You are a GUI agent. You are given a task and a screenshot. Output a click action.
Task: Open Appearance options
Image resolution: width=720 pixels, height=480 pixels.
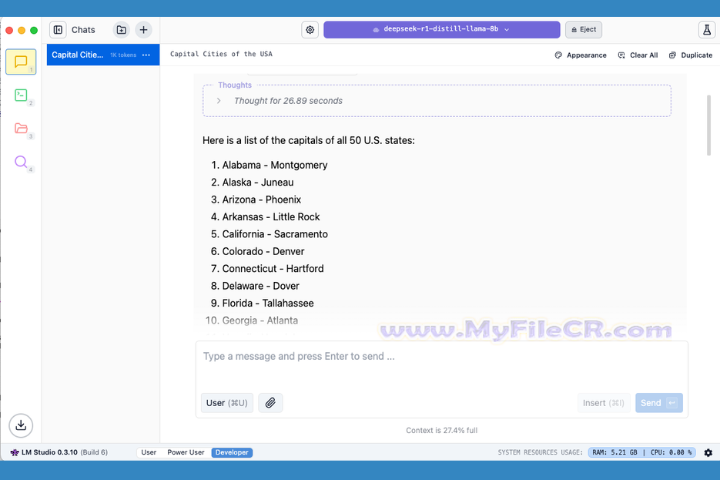pos(580,55)
